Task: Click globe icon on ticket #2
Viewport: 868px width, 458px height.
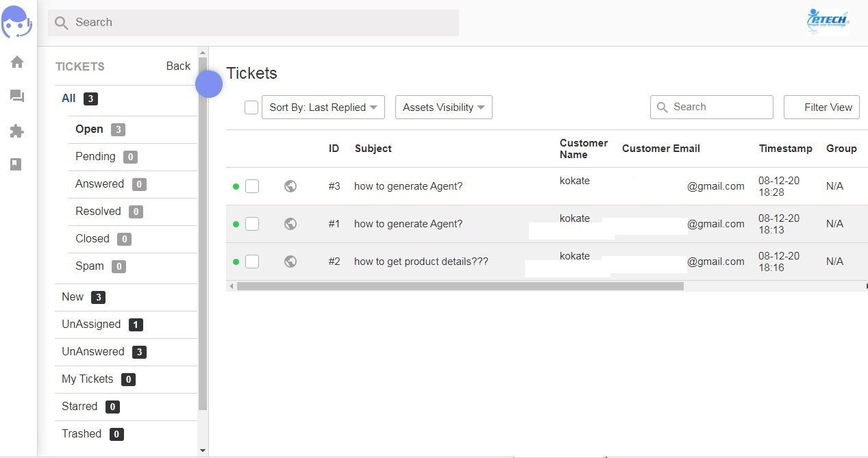Action: 290,262
